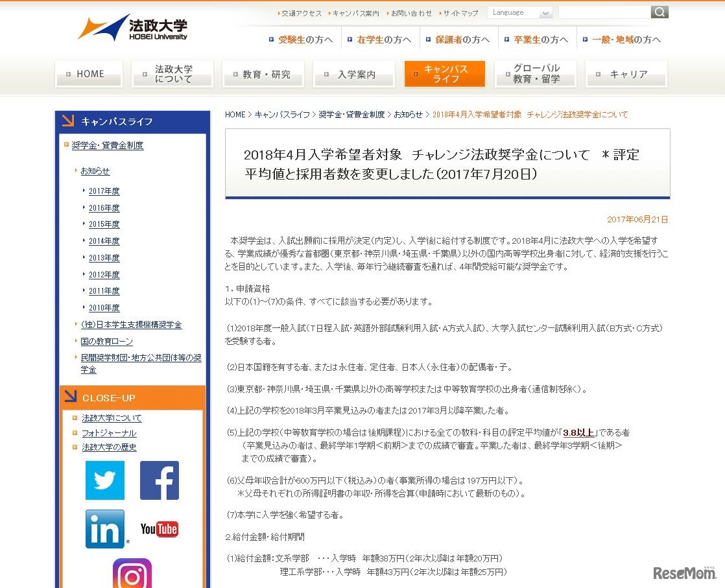The width and height of the screenshot is (725, 588).
Task: Open キャンパス案内 top link
Action: pos(355,14)
